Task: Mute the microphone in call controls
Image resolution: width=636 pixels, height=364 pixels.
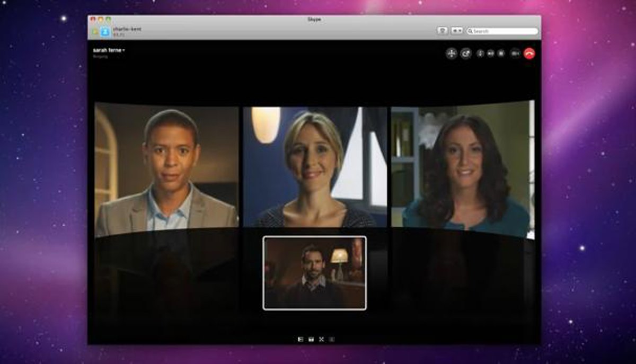Action: point(481,54)
